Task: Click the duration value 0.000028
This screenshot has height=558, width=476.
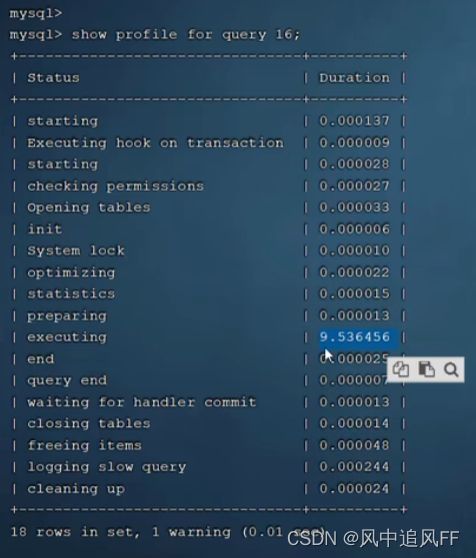Action: 354,164
